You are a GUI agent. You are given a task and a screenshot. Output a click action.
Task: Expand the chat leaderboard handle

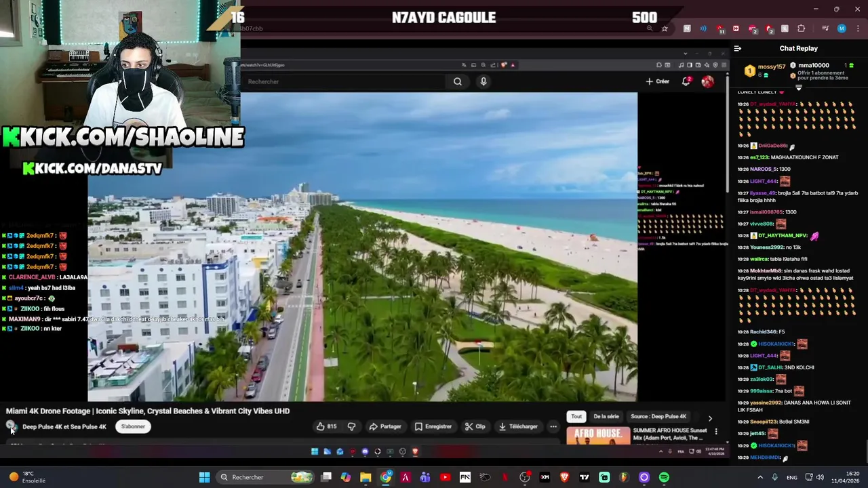click(798, 87)
